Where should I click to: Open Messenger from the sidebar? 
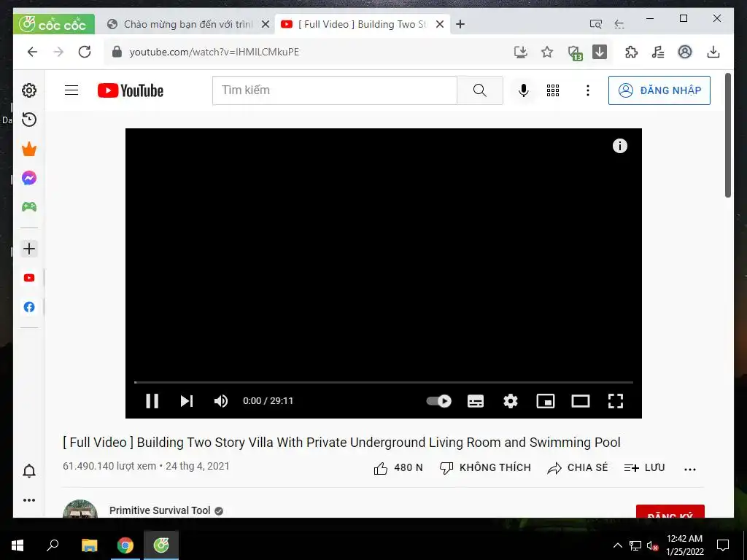(29, 178)
